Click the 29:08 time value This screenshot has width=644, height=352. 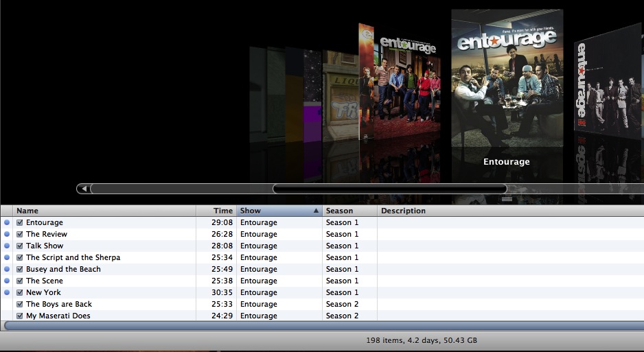[x=222, y=222]
